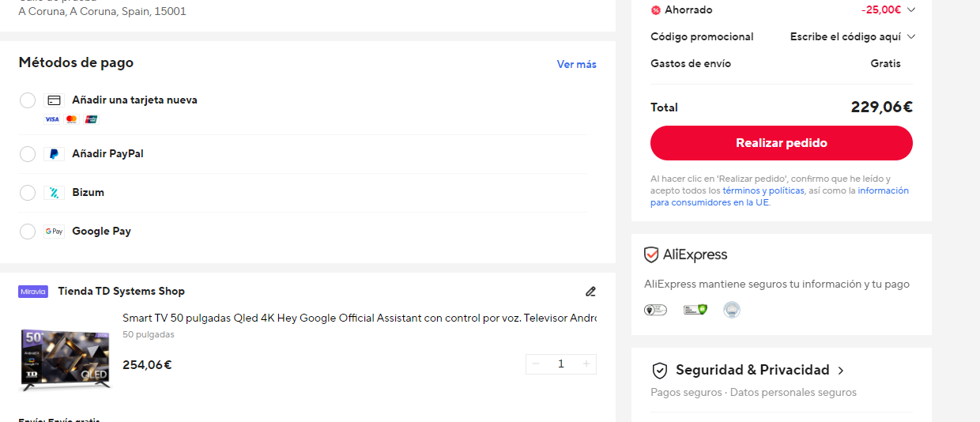Select the Google Pay radio button
This screenshot has height=422, width=980.
28,232
